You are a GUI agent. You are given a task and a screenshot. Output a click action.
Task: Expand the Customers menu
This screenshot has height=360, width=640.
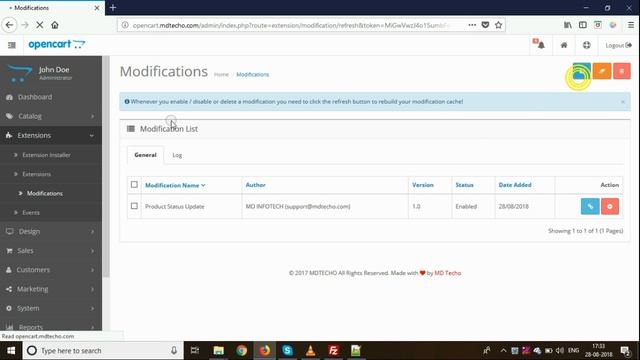[51, 270]
